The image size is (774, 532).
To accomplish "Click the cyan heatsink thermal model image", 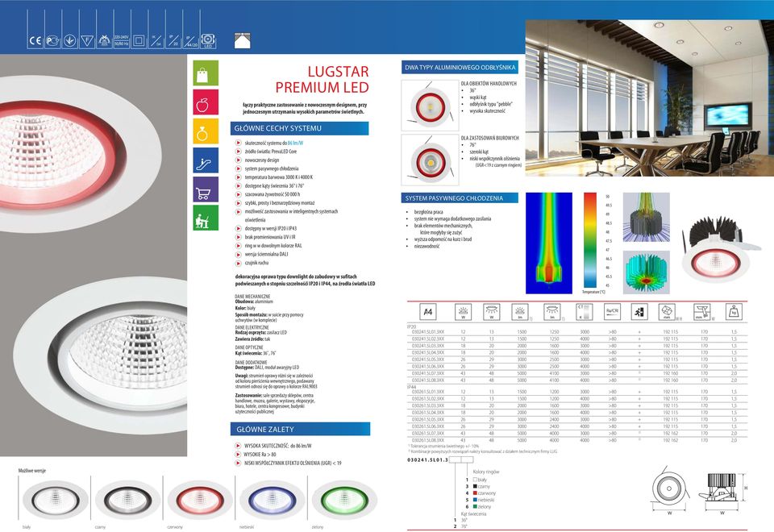I will [646, 272].
